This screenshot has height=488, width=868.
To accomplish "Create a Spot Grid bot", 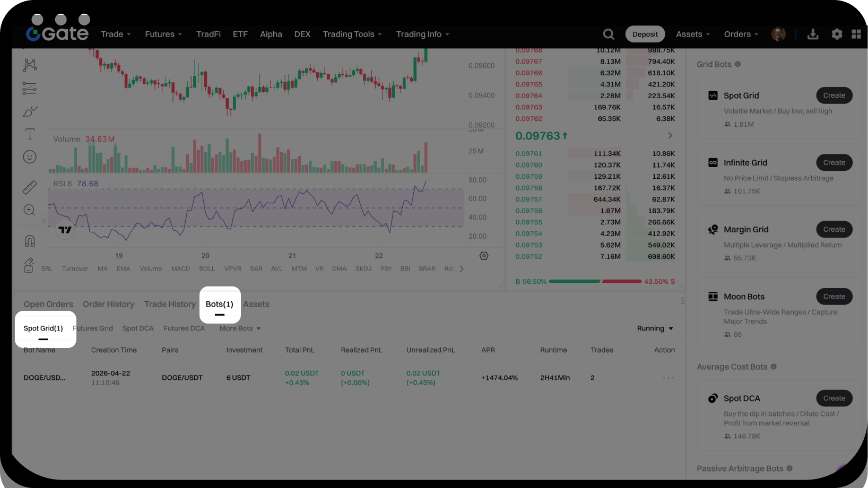I will coord(834,96).
